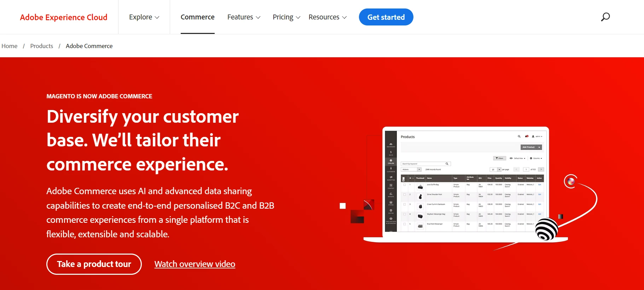
Task: Go to the Home breadcrumb
Action: (x=10, y=46)
